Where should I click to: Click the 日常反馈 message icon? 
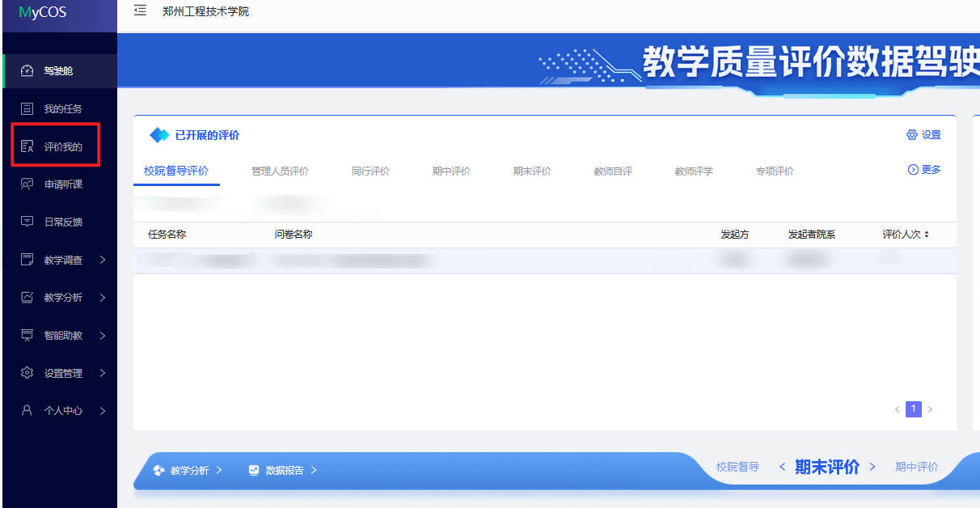click(27, 222)
